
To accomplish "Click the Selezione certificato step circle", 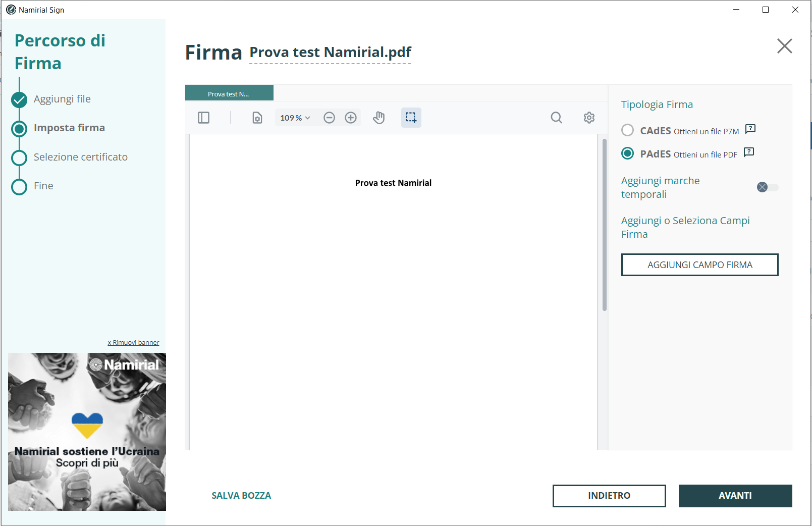I will (19, 158).
